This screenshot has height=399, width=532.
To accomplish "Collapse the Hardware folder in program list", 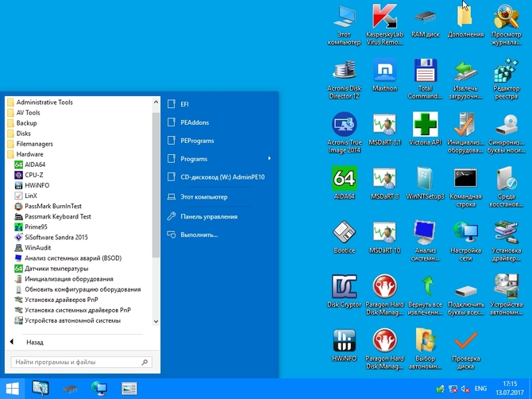I will coord(29,154).
